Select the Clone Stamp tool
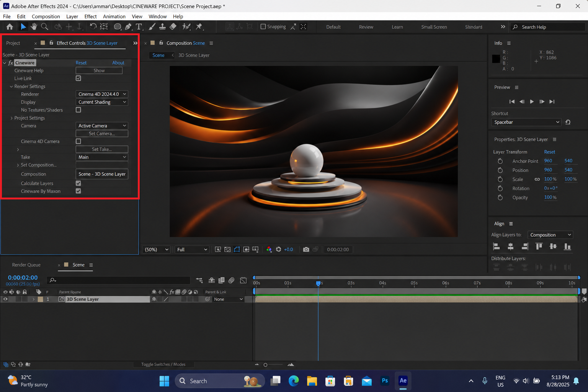Image resolution: width=588 pixels, height=392 pixels. 162,26
